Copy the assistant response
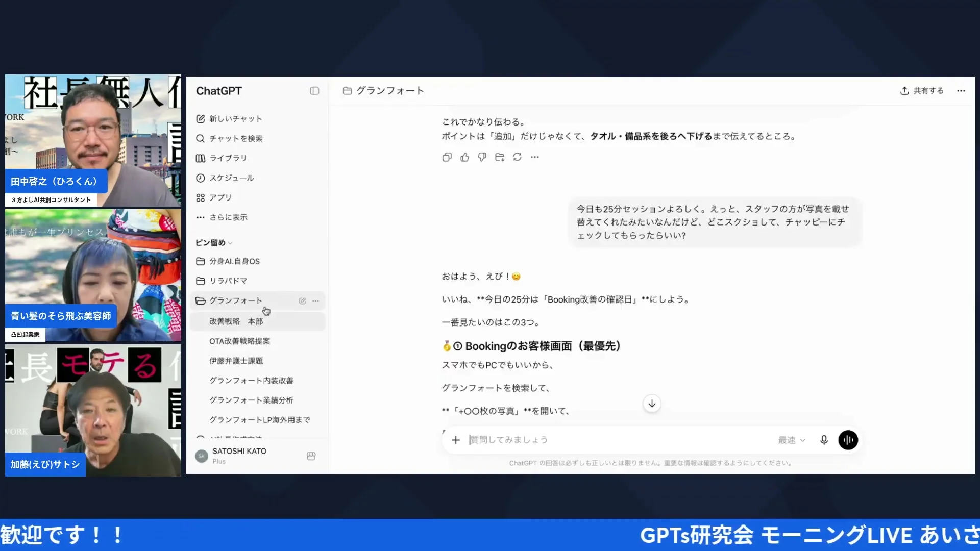 pos(447,157)
